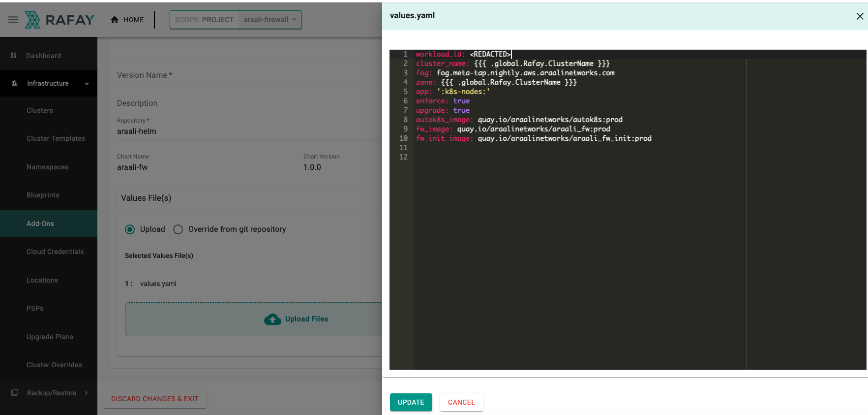
Task: Navigate to Cluster Overrides
Action: (x=54, y=365)
